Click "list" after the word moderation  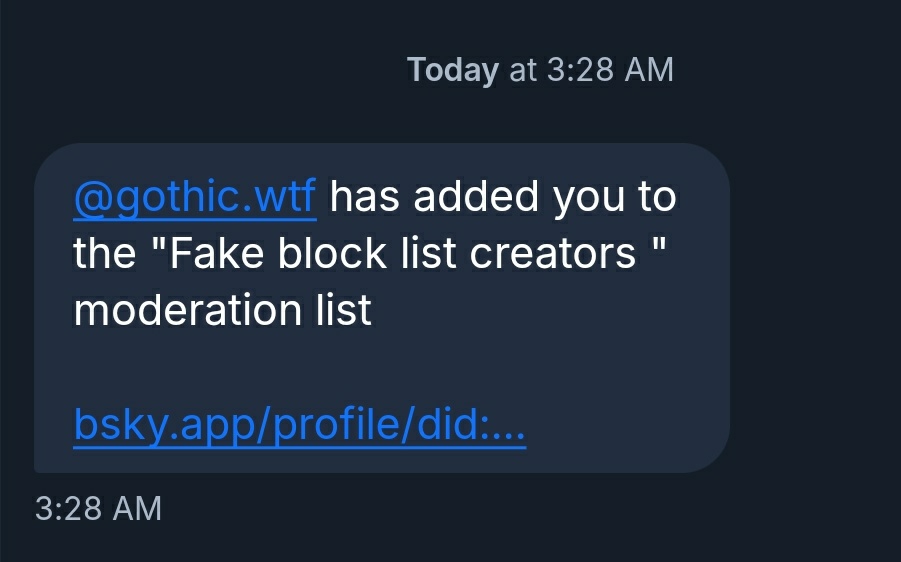[344, 311]
